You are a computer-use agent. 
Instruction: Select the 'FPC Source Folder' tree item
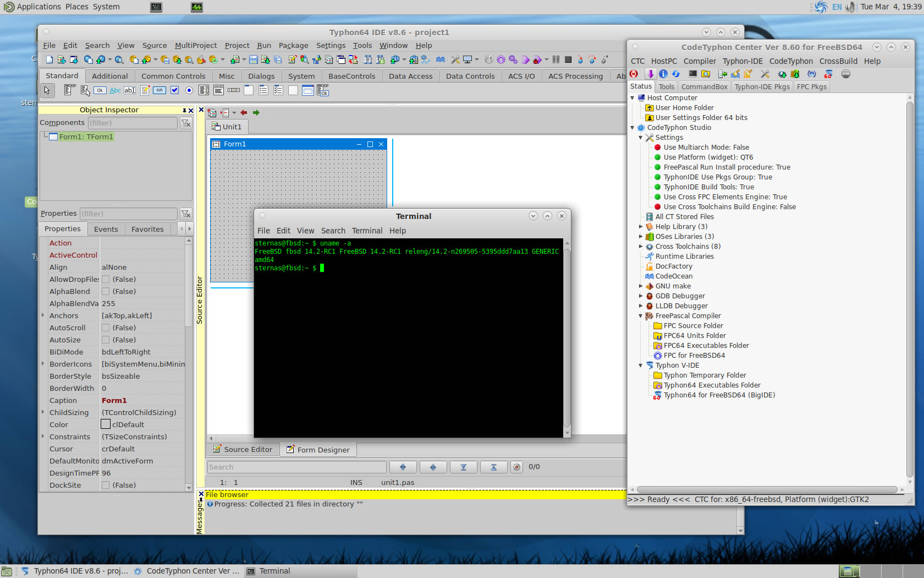pyautogui.click(x=693, y=325)
